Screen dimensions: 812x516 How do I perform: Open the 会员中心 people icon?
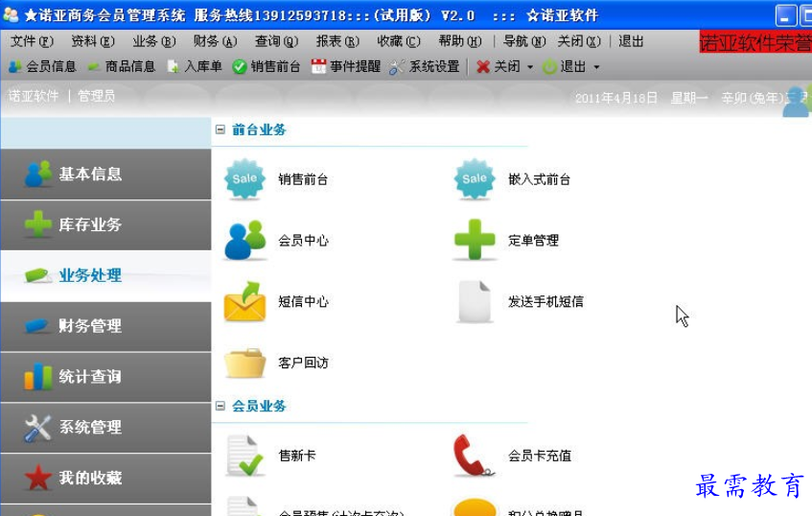pyautogui.click(x=244, y=240)
